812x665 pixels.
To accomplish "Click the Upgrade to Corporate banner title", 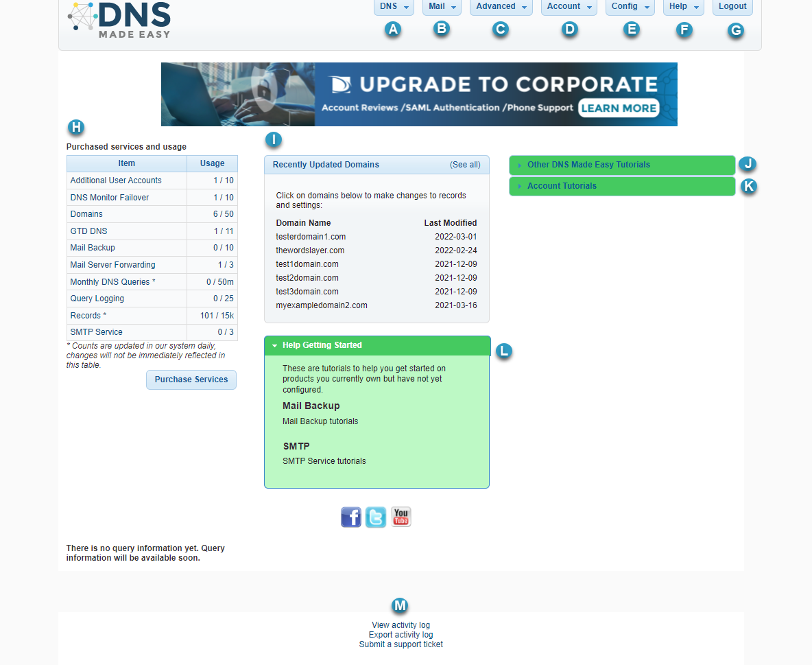I will (508, 84).
